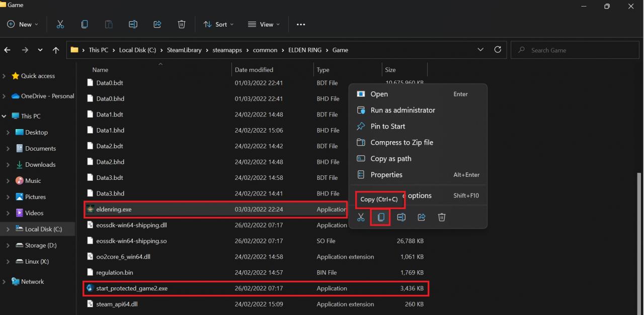Open the See more ellipsis menu
The width and height of the screenshot is (644, 315).
301,24
